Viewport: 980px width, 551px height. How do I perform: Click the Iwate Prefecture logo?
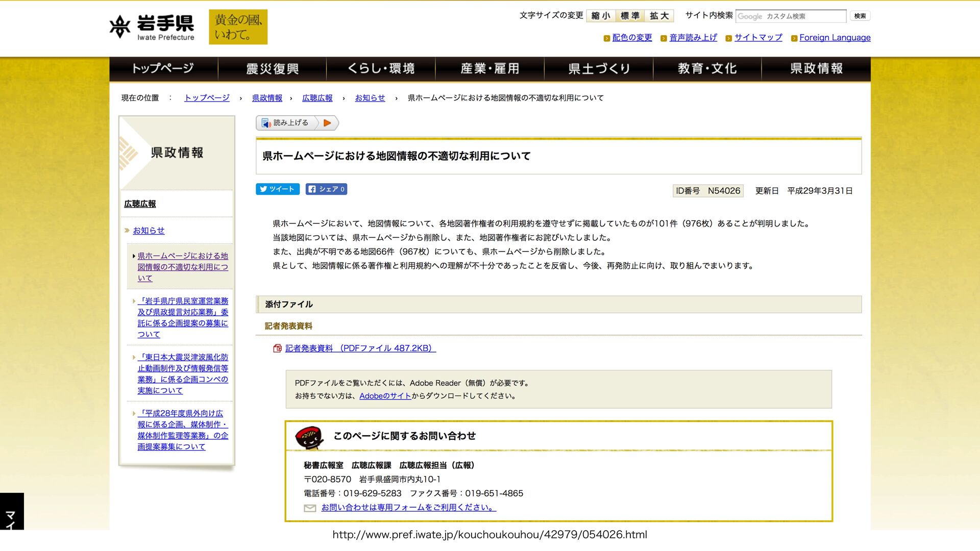(x=152, y=27)
